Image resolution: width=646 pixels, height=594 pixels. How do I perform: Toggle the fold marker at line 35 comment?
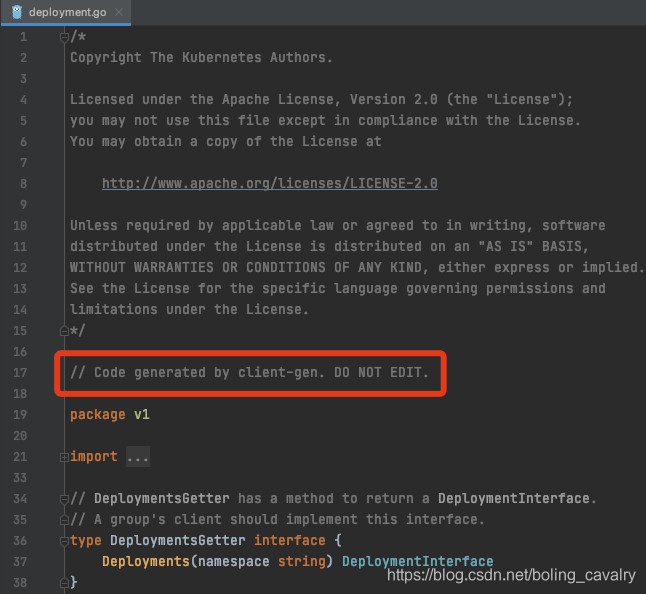(64, 520)
